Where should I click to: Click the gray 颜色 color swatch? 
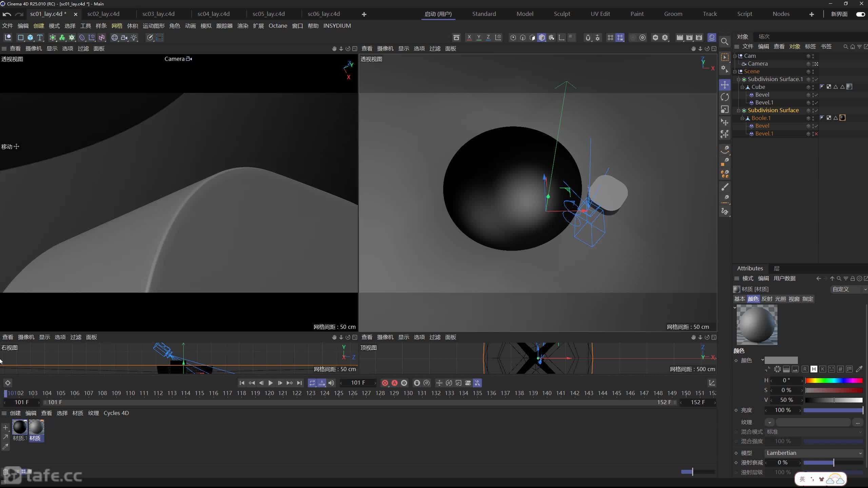781,360
